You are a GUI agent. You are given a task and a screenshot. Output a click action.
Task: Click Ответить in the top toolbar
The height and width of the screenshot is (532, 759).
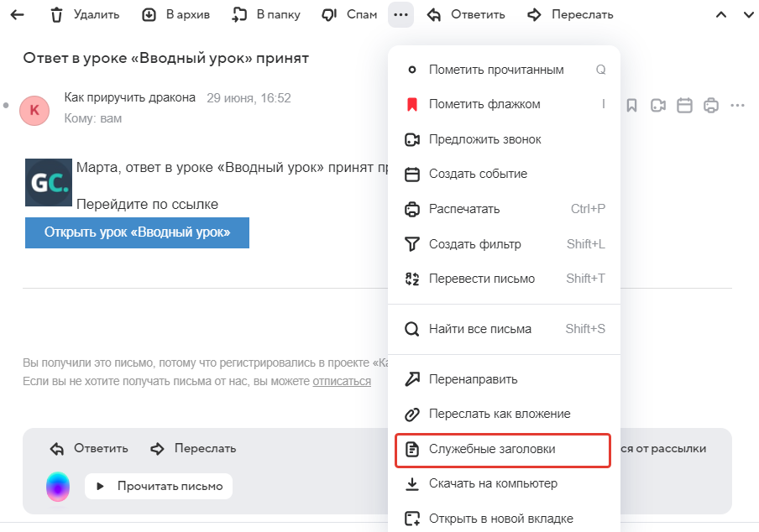click(466, 15)
